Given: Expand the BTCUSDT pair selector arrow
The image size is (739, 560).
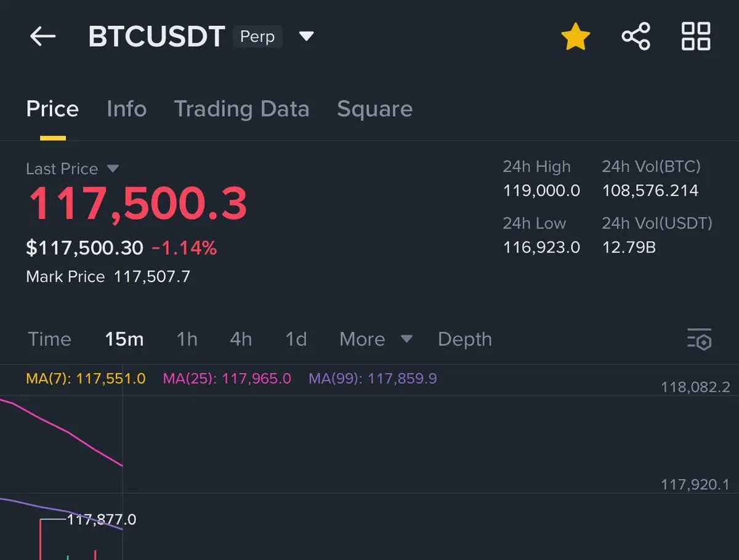Looking at the screenshot, I should [x=306, y=36].
